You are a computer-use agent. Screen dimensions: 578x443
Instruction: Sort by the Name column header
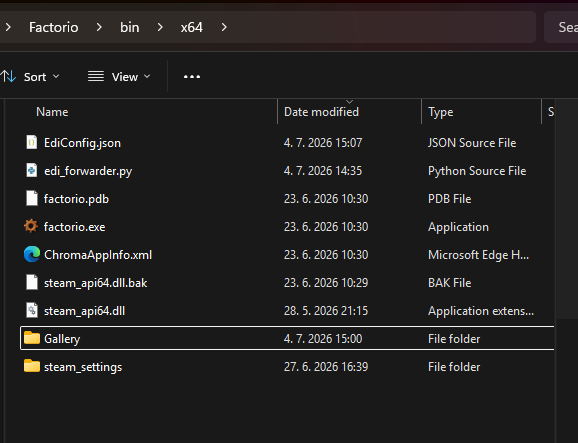(52, 112)
